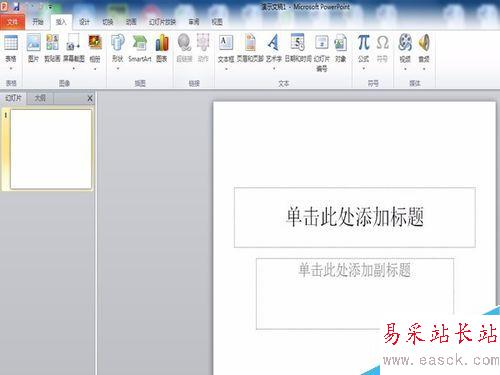Select slide 1 thumbnail
500x375 pixels.
51,149
